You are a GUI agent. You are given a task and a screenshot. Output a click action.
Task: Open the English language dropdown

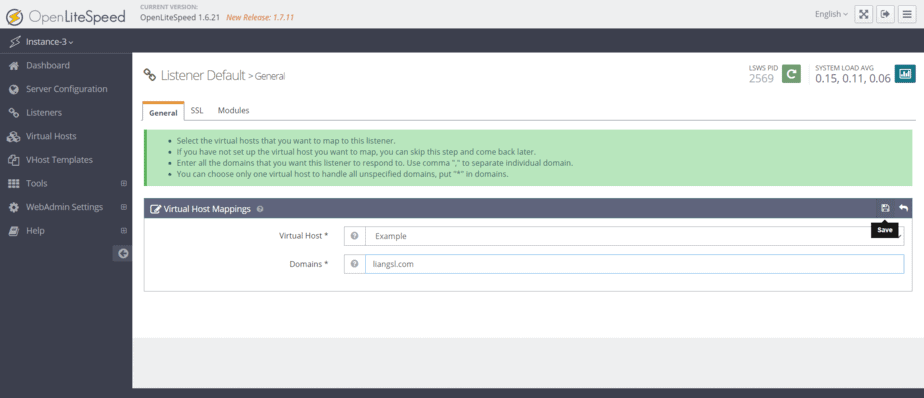(831, 14)
